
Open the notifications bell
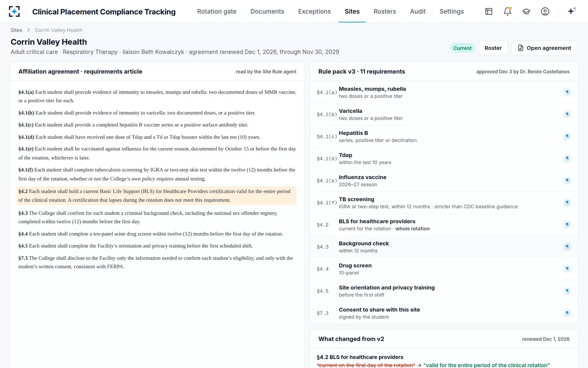pyautogui.click(x=508, y=11)
